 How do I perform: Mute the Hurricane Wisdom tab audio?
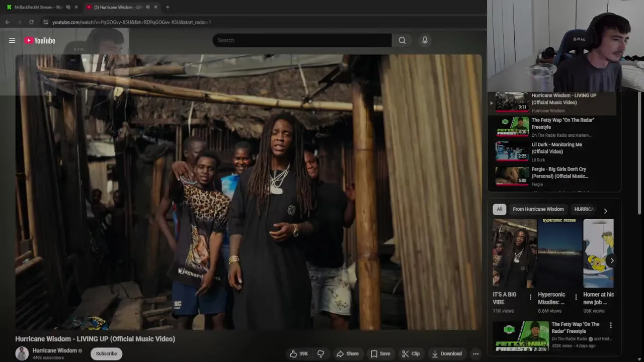point(147,7)
